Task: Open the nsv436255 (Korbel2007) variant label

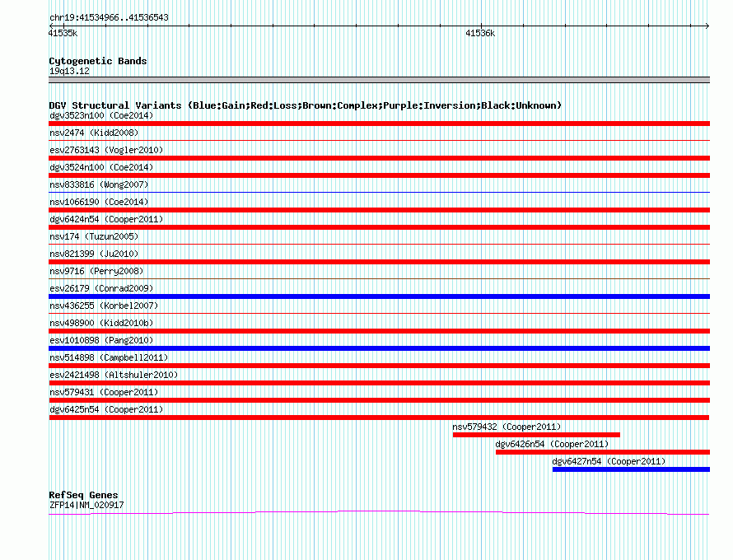Action: click(x=104, y=306)
